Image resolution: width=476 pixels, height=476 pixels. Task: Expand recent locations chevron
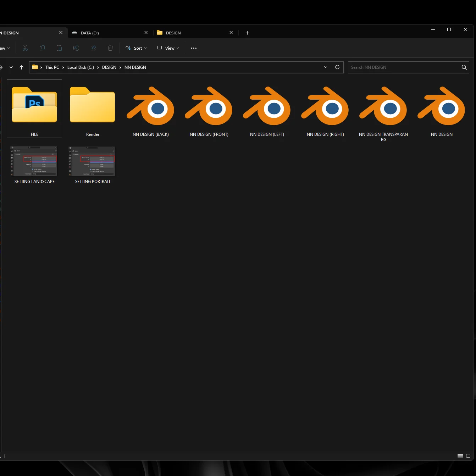coord(11,67)
